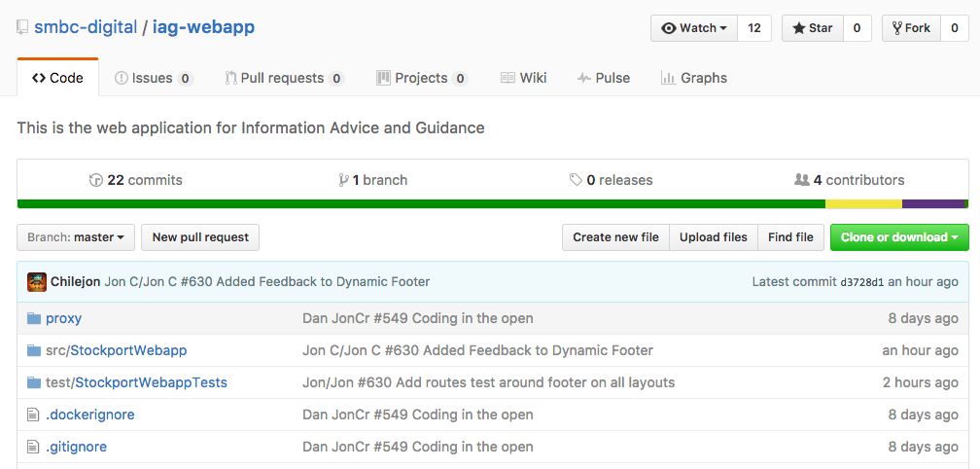Switch to the Issues tab
The width and height of the screenshot is (980, 469).
coord(154,78)
